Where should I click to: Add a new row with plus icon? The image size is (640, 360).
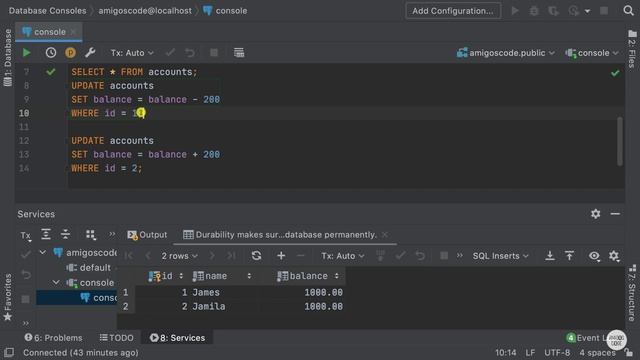(x=281, y=256)
